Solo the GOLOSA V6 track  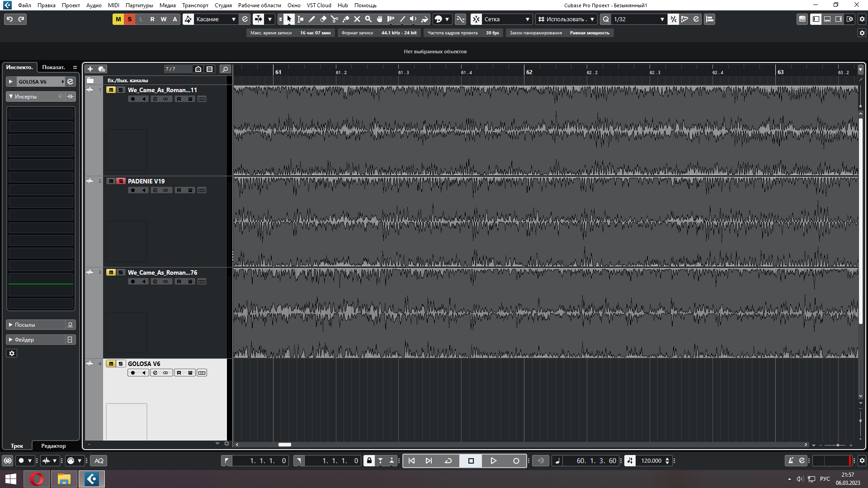tap(121, 364)
